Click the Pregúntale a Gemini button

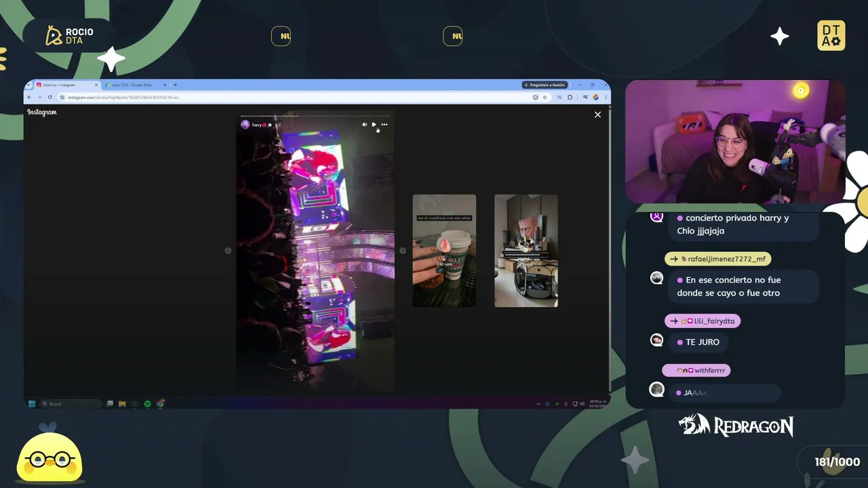(x=545, y=85)
